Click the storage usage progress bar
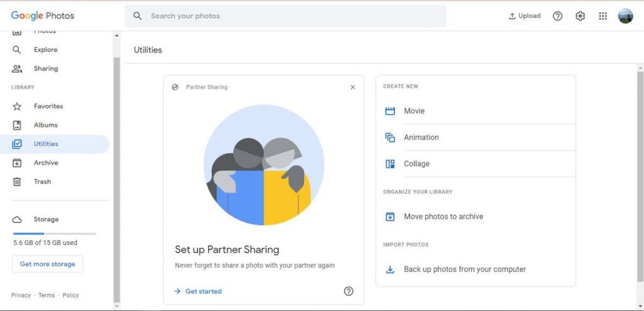The image size is (644, 311). (x=55, y=234)
